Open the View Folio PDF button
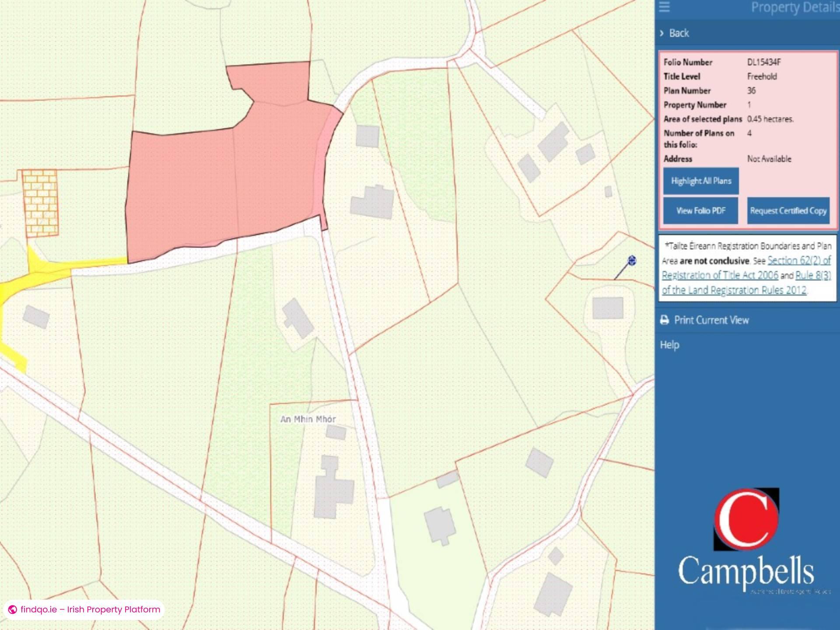Image resolution: width=840 pixels, height=630 pixels. (700, 210)
